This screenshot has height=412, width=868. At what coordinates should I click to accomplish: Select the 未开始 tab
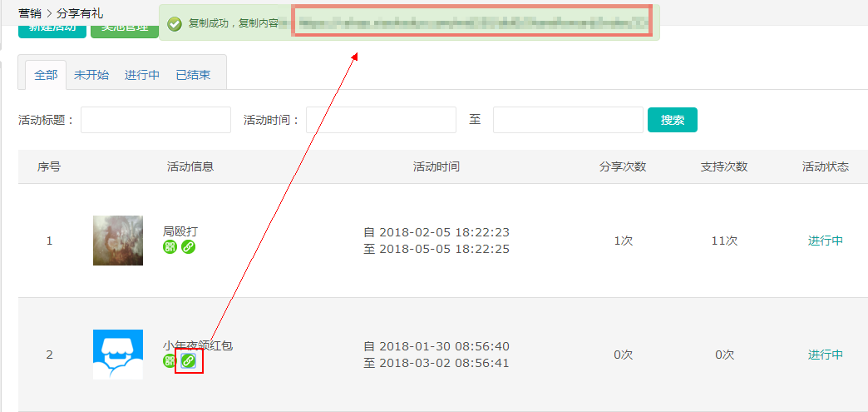tap(91, 75)
